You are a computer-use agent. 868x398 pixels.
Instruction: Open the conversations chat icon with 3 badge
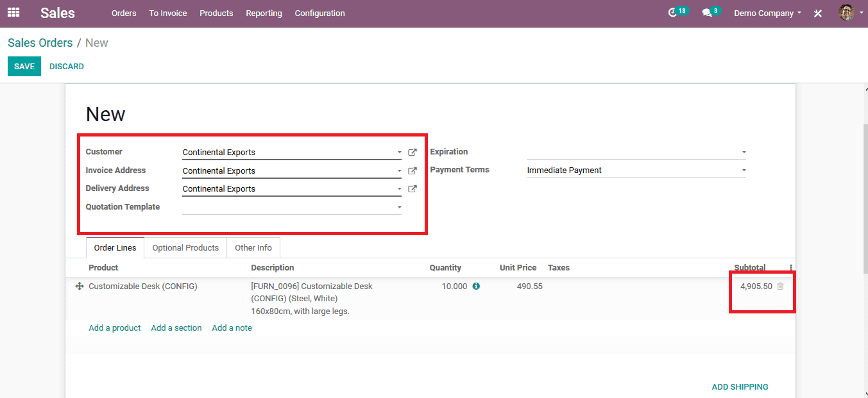click(711, 12)
